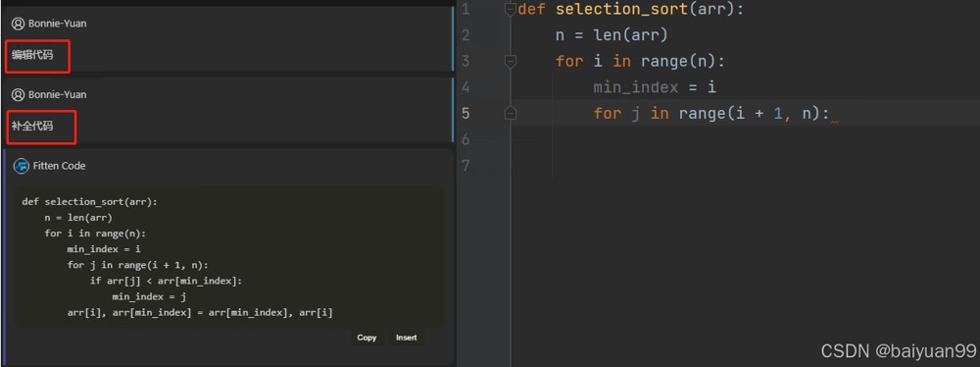Click first Bonnie-Yuan user avatar icon
This screenshot has width=980, height=367.
click(18, 24)
